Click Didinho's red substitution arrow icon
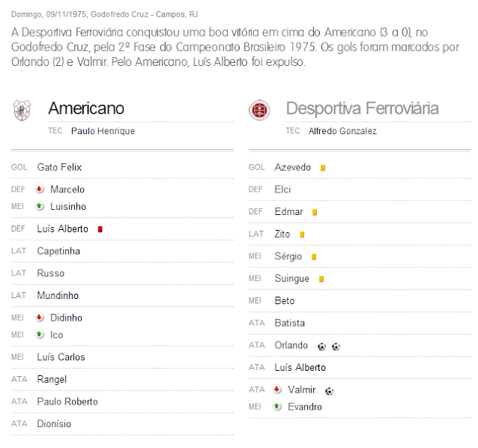478x448 pixels. [x=40, y=318]
